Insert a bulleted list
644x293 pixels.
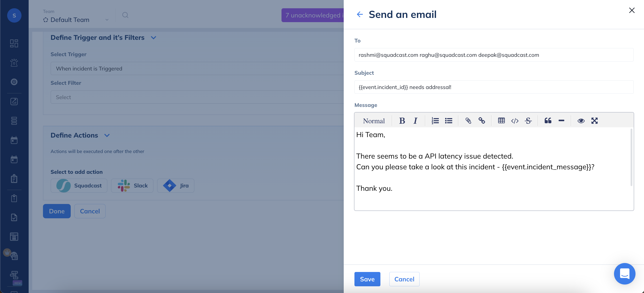point(448,121)
